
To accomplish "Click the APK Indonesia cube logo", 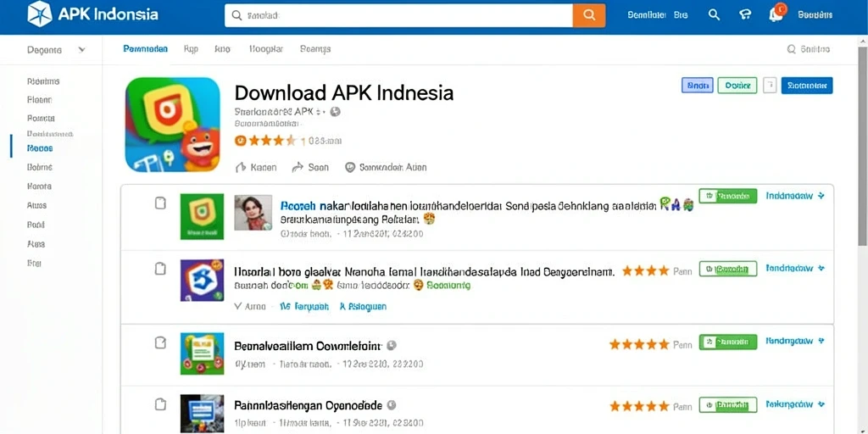I will (x=39, y=14).
